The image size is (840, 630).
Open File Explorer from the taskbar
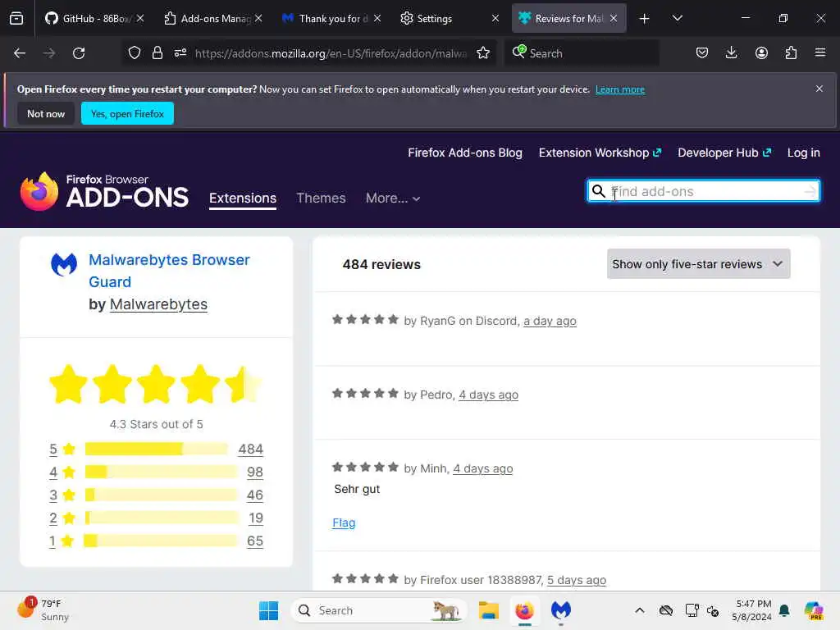(489, 610)
